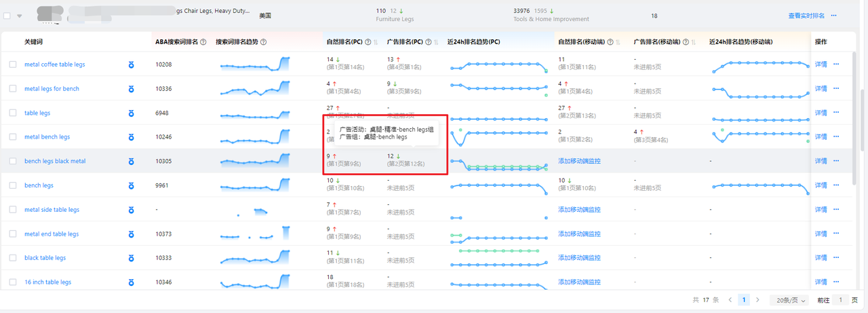Open more actions for metal legs for bench row

(x=836, y=89)
